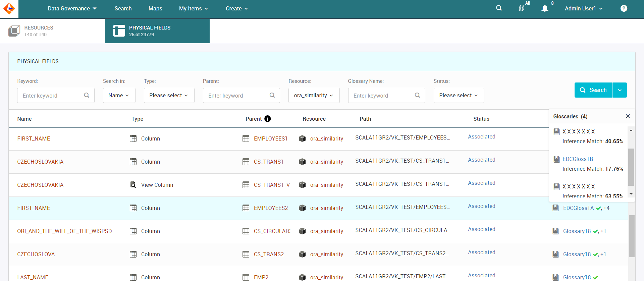The width and height of the screenshot is (644, 281).
Task: Click the table icon beside CS_TRANS2
Action: [x=246, y=254]
